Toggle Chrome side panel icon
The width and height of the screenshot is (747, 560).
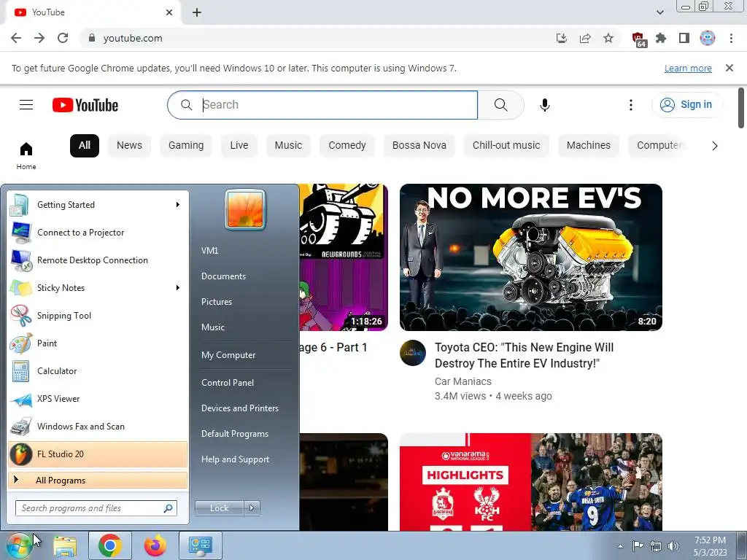pyautogui.click(x=684, y=38)
